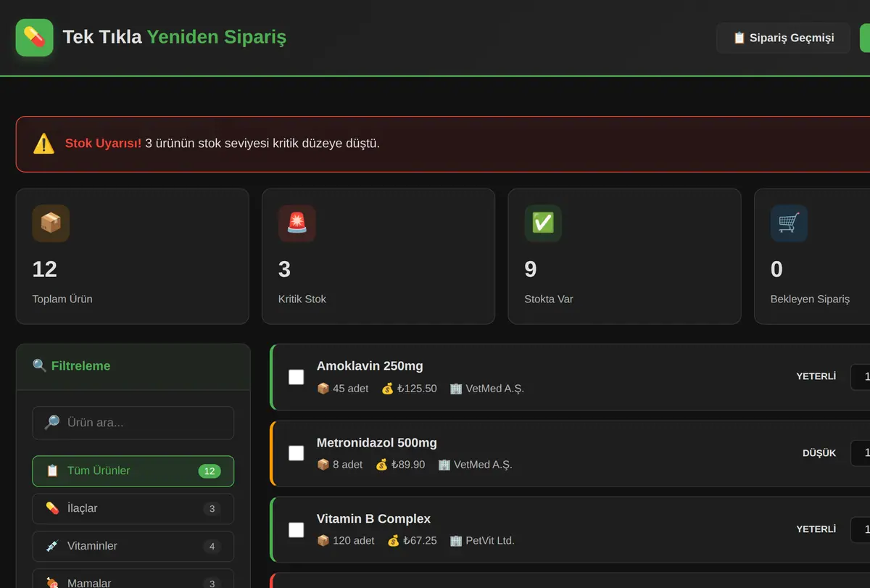Click the building icon next to PetVit Ltd.
This screenshot has width=870, height=588.
coord(456,541)
